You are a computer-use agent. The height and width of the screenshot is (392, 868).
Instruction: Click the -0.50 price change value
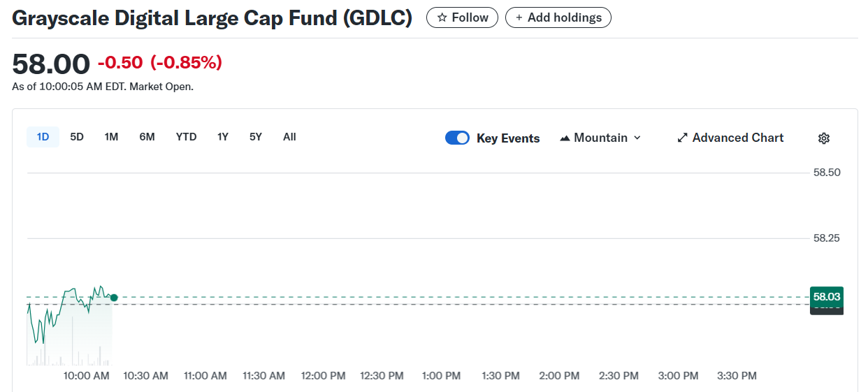pyautogui.click(x=120, y=63)
